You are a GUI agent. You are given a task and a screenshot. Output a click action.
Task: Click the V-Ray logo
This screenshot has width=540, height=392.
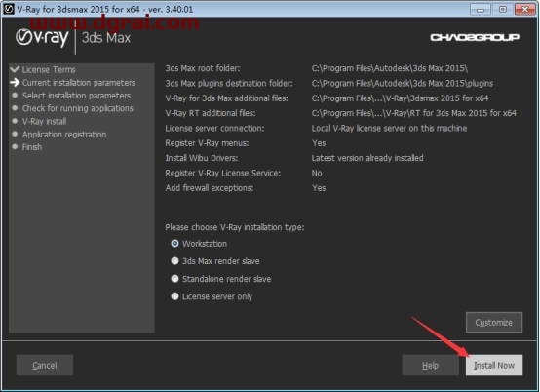tap(42, 38)
